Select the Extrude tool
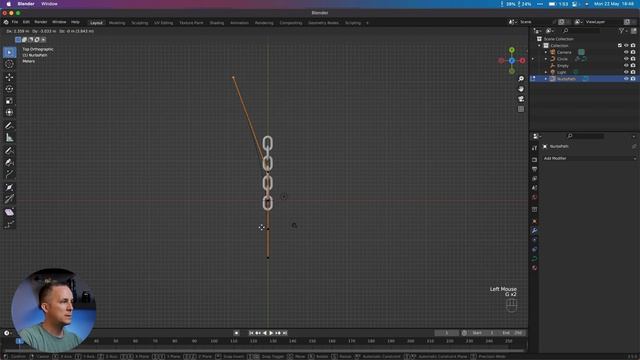This screenshot has height=360, width=640. [9, 174]
